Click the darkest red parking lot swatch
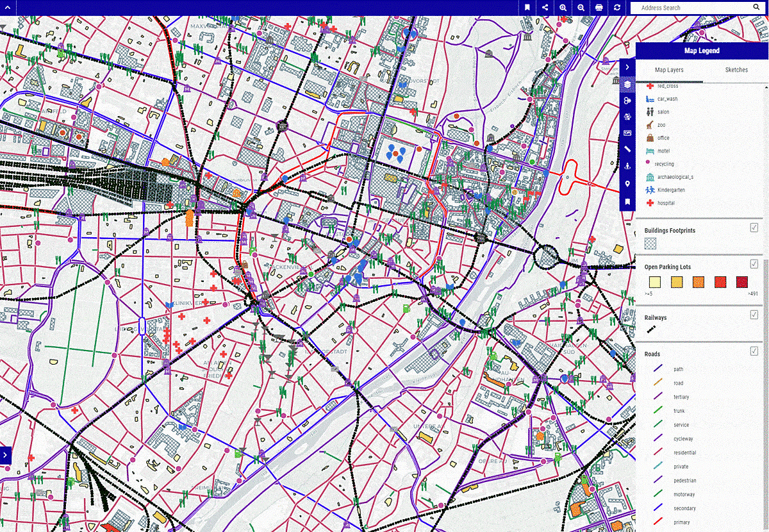The image size is (769, 532). point(742,282)
